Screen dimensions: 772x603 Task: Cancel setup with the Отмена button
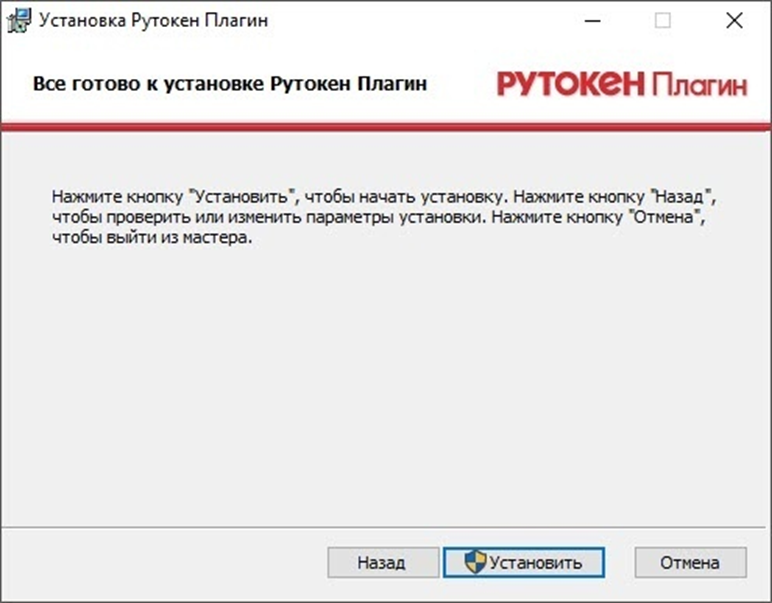690,562
